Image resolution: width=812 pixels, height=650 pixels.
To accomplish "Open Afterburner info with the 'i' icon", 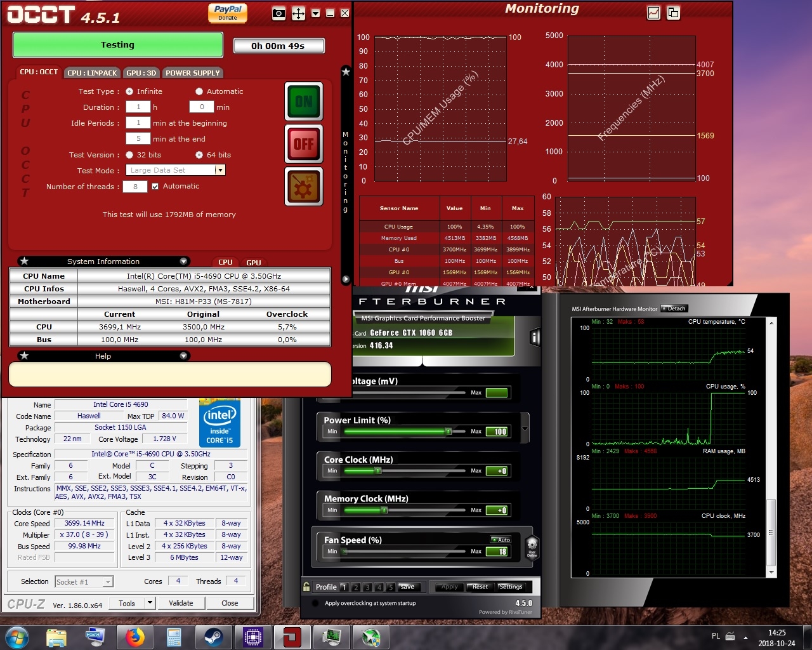I will tap(535, 338).
